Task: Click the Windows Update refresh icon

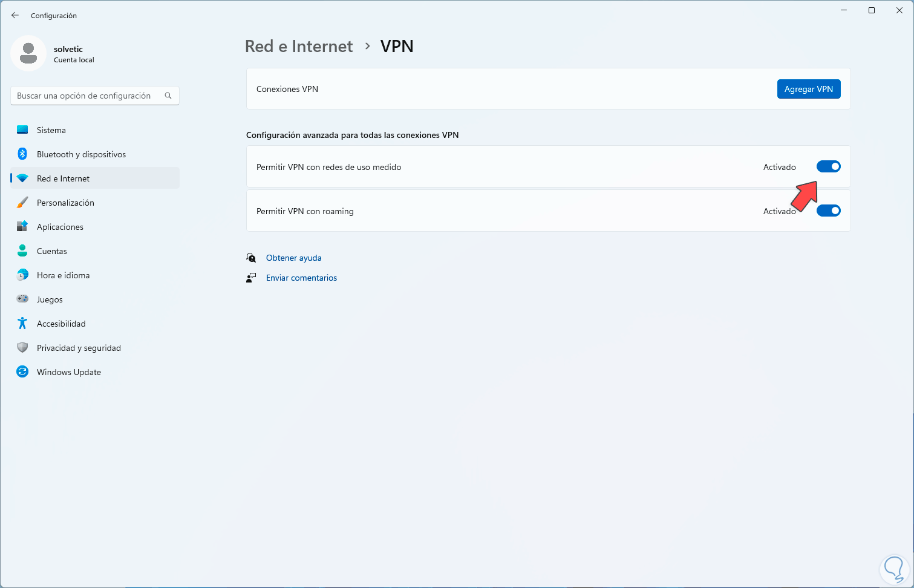Action: click(22, 372)
